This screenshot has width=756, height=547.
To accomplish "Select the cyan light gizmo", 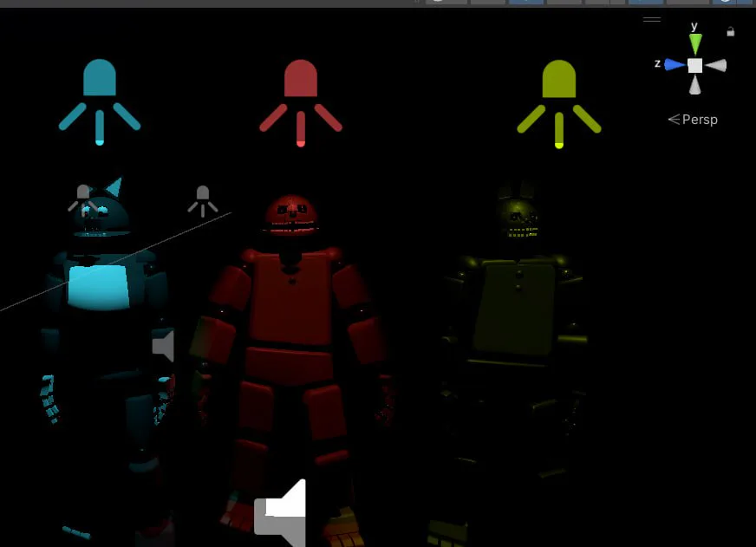I will (100, 101).
